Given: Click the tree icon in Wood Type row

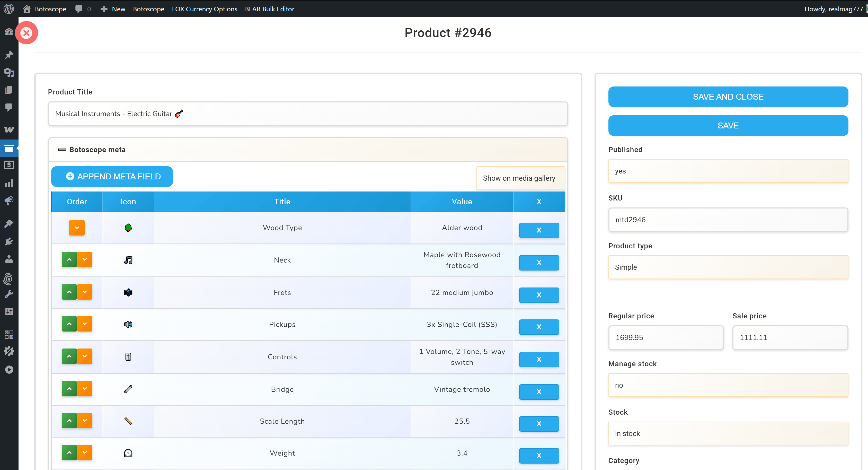Looking at the screenshot, I should point(128,228).
